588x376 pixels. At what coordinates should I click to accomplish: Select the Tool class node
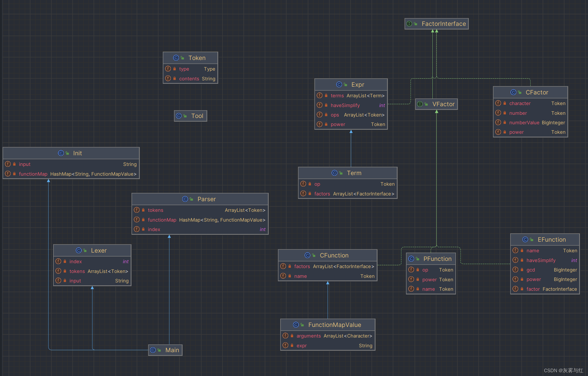pos(191,116)
